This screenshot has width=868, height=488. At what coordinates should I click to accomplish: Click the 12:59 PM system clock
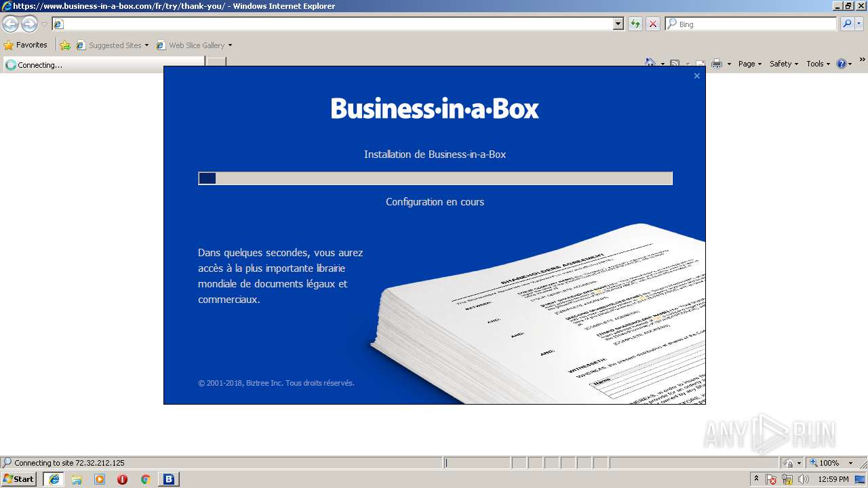tap(833, 479)
